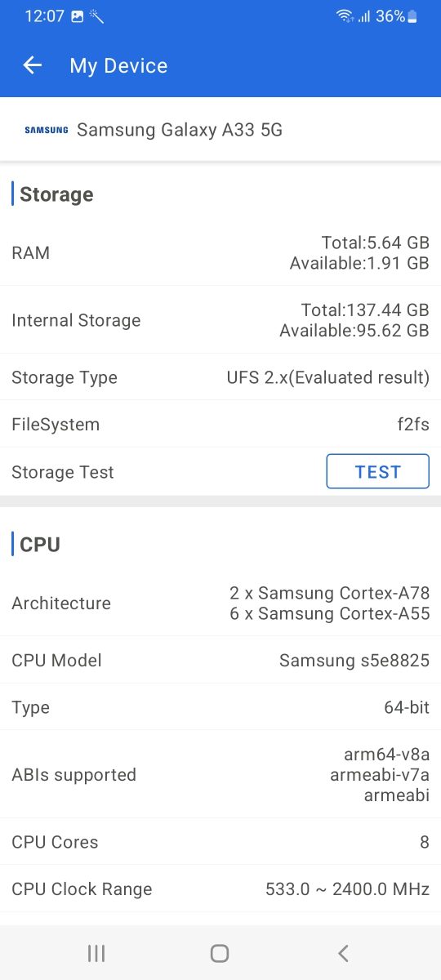This screenshot has width=441, height=980.
Task: Tap the Android back navigation button
Action: point(344,953)
